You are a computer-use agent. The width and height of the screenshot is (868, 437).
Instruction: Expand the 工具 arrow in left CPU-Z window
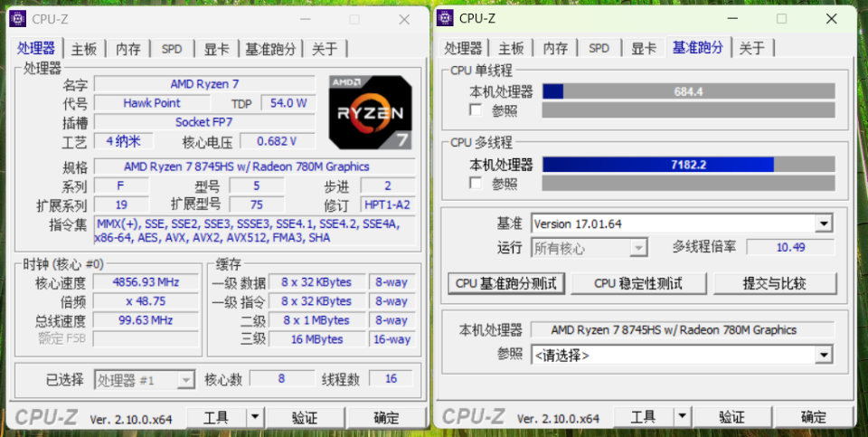coord(255,417)
